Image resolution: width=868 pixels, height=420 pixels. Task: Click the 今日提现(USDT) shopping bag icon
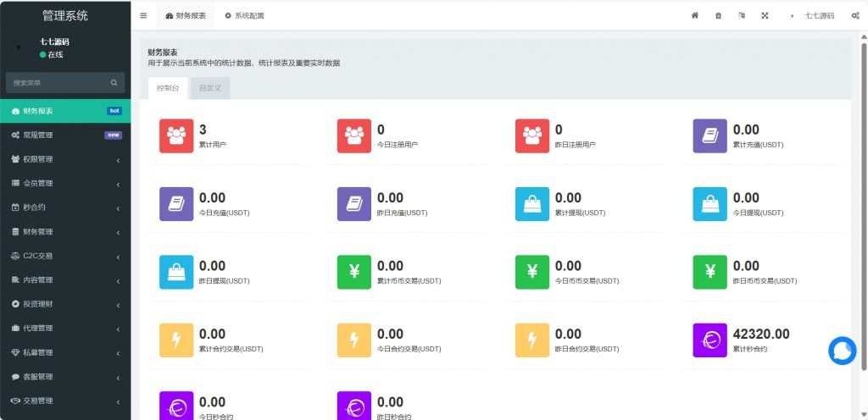pyautogui.click(x=710, y=204)
